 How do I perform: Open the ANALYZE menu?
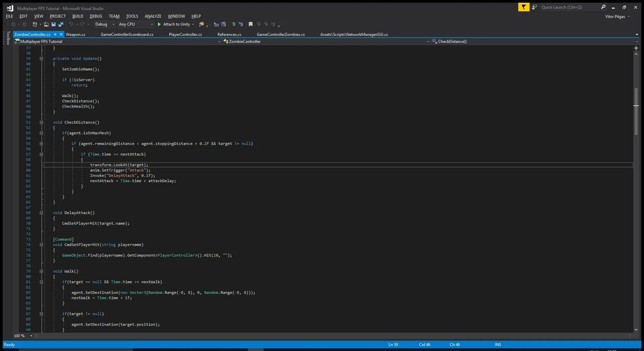(153, 16)
